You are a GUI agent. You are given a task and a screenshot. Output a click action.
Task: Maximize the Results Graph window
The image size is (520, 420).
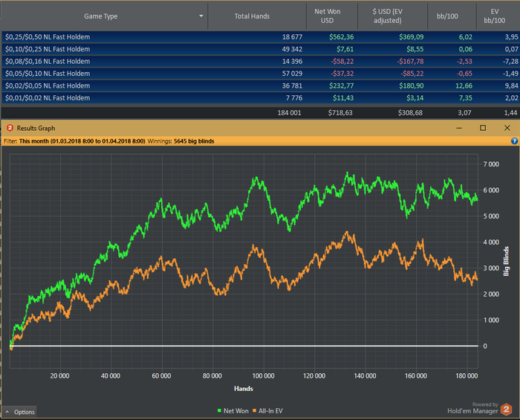[x=482, y=128]
